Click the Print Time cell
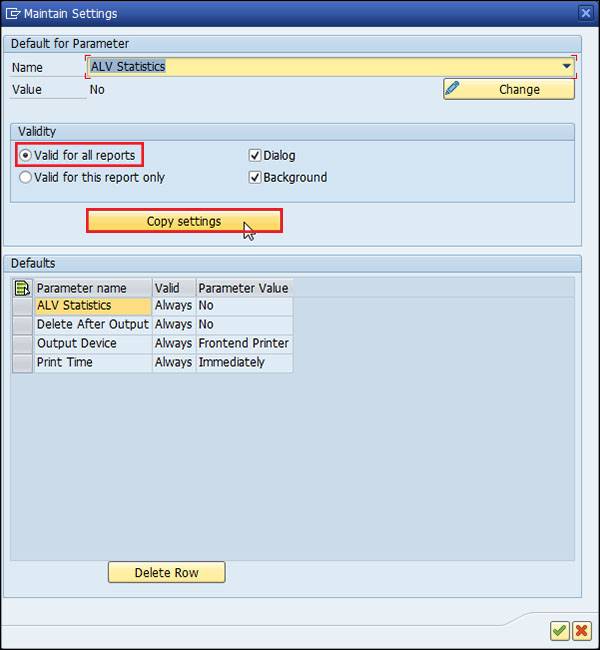Screen dimensions: 600x650 93,363
